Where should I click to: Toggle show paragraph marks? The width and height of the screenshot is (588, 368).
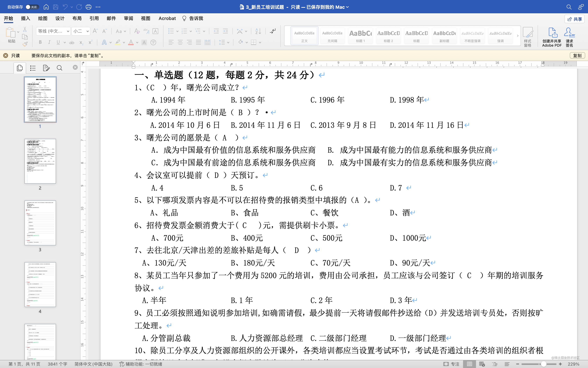(273, 31)
